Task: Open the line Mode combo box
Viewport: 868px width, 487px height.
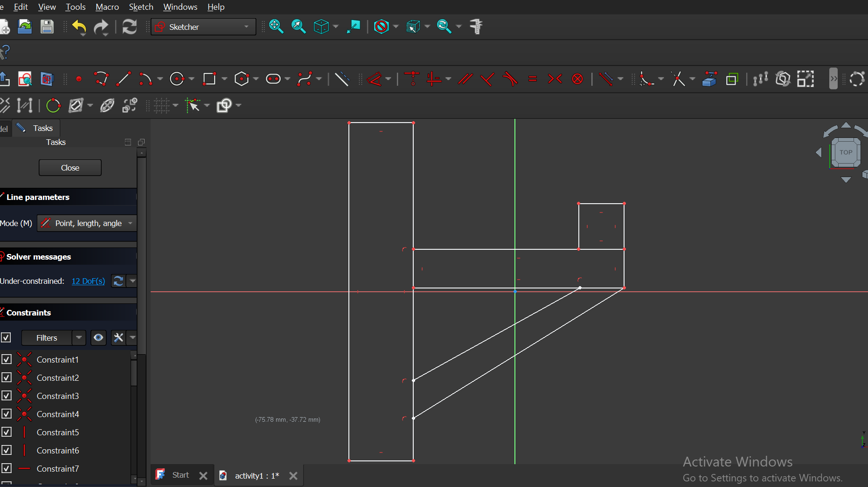Action: (x=87, y=223)
